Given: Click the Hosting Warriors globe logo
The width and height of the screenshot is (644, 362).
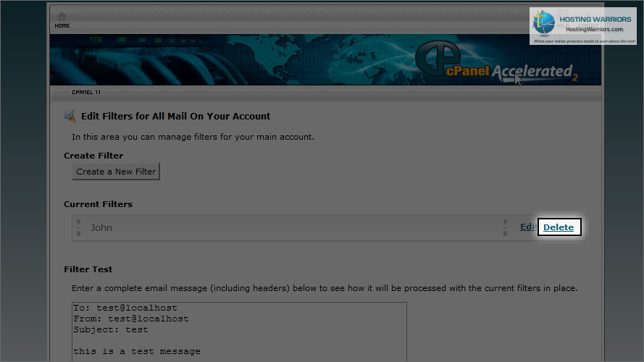Looking at the screenshot, I should coord(544,23).
